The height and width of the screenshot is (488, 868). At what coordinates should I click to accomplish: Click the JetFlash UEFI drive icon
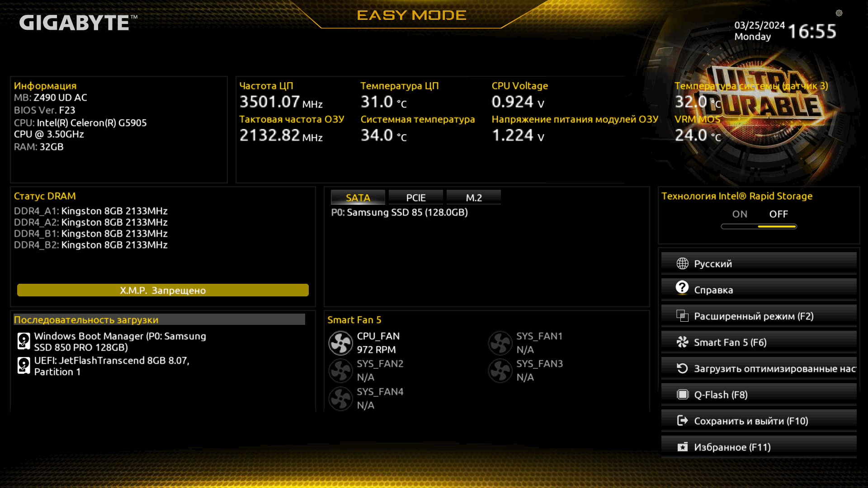(24, 366)
